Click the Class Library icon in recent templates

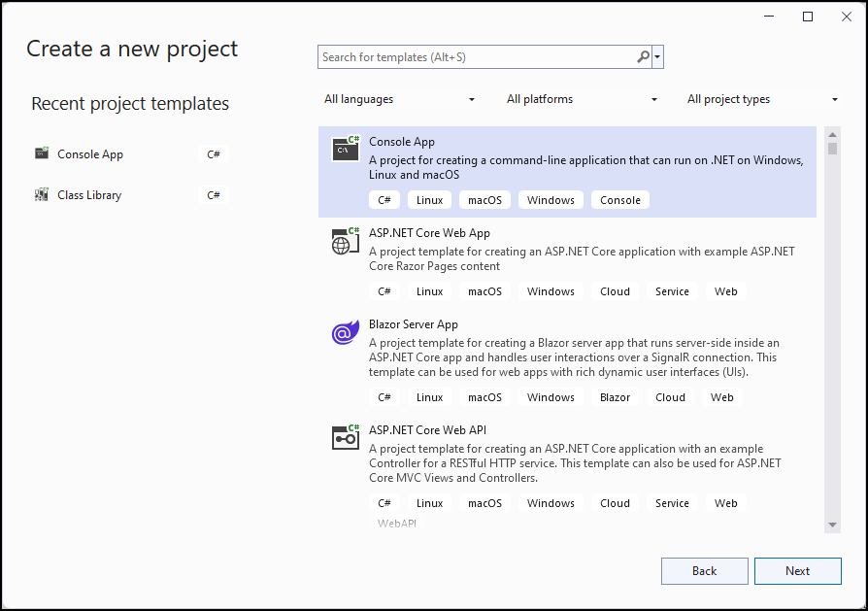tap(42, 194)
